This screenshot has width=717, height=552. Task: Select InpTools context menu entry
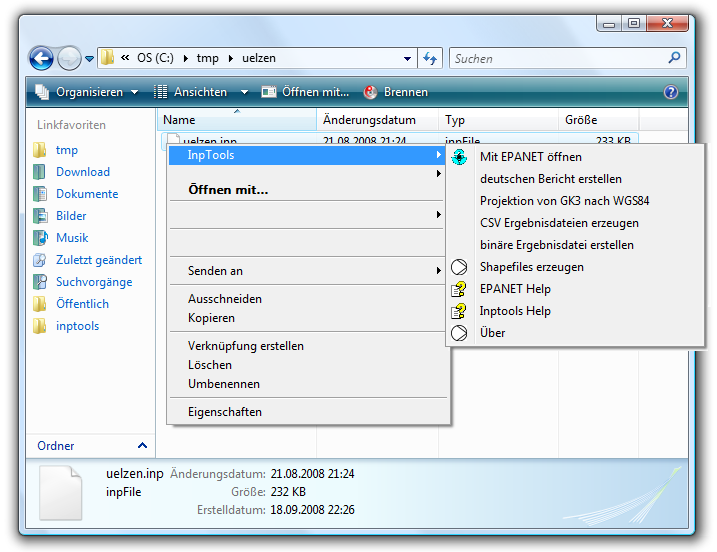tap(306, 155)
